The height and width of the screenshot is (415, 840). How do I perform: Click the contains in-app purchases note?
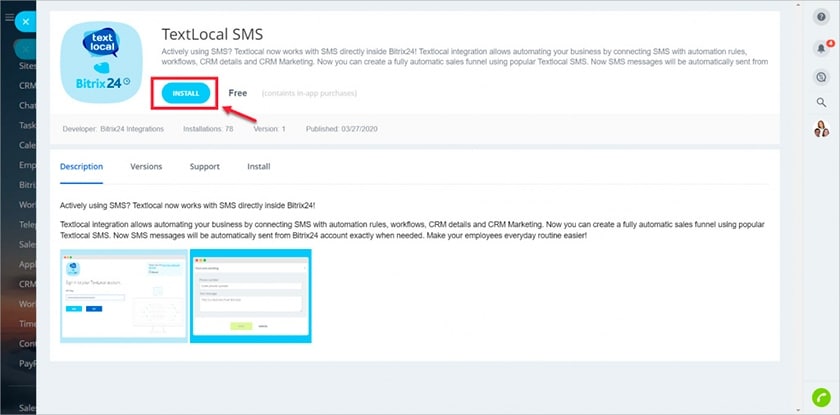[x=309, y=94]
